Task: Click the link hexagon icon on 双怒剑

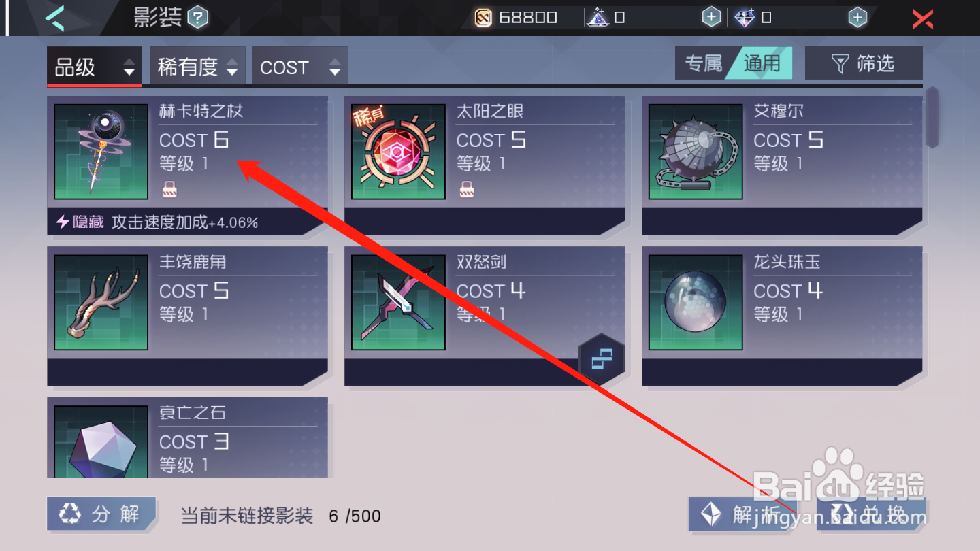Action: (602, 357)
